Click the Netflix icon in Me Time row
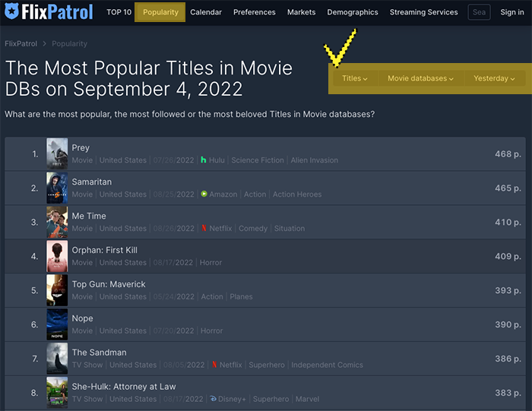 click(204, 228)
